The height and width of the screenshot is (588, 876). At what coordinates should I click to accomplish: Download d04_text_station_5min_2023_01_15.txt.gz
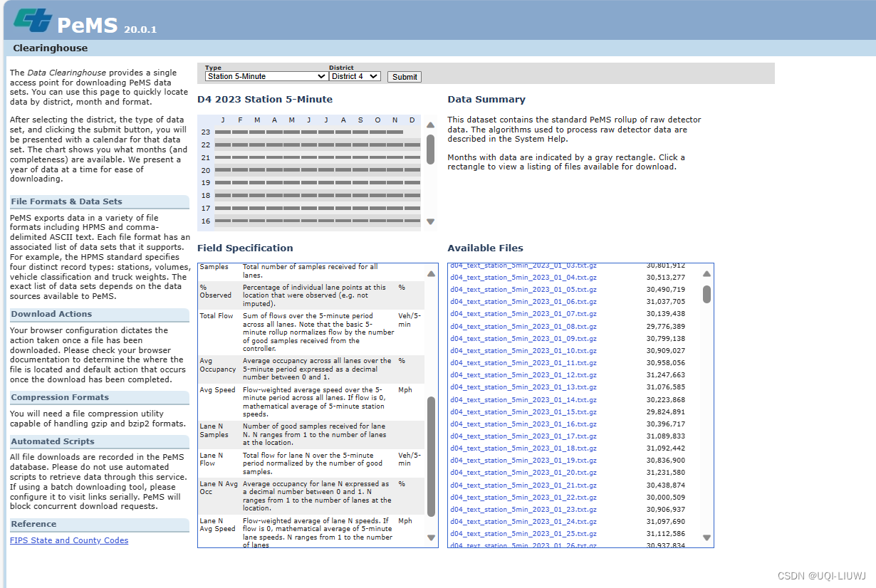(x=523, y=412)
